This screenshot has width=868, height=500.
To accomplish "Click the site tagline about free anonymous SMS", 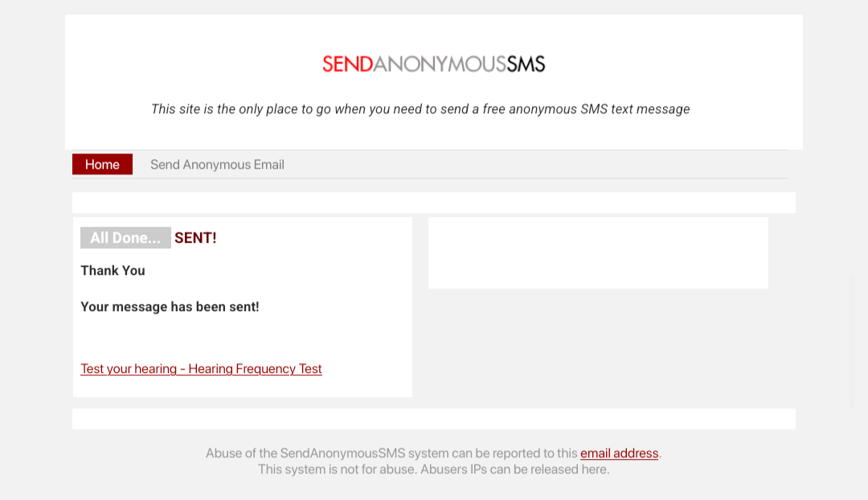I will [420, 109].
